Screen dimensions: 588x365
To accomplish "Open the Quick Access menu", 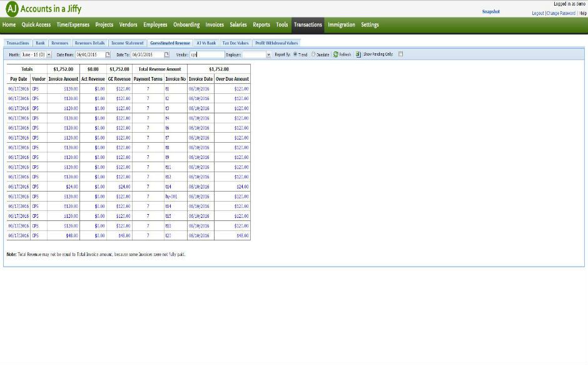I will (x=36, y=25).
